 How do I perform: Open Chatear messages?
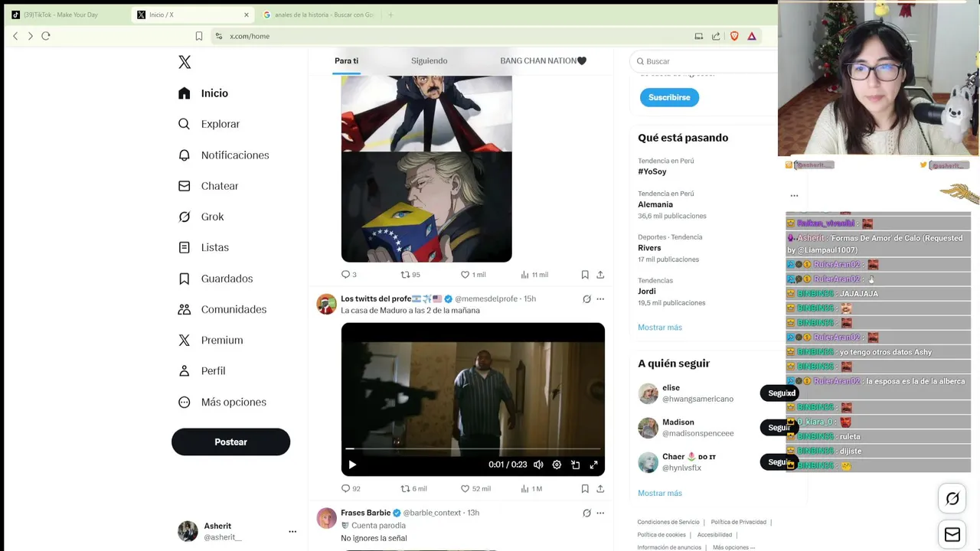point(208,186)
